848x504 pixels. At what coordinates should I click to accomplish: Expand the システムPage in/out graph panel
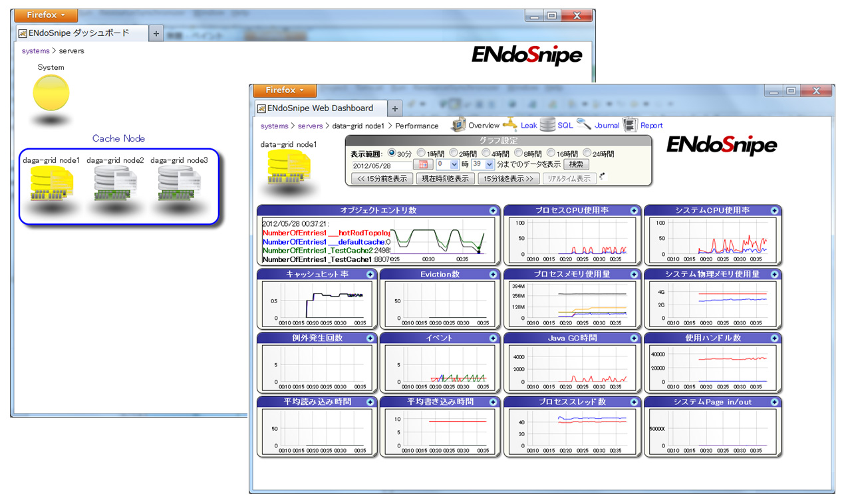(x=775, y=402)
